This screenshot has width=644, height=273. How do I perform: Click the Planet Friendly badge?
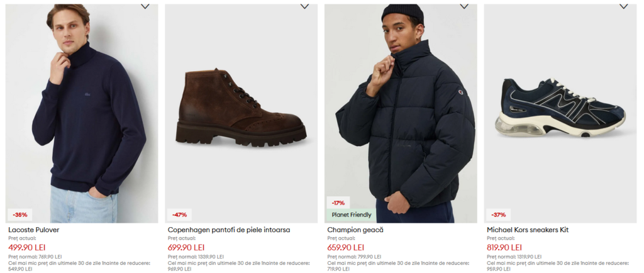(352, 215)
